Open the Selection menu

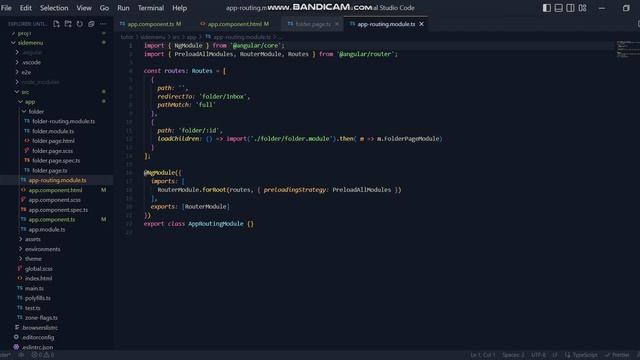point(54,8)
